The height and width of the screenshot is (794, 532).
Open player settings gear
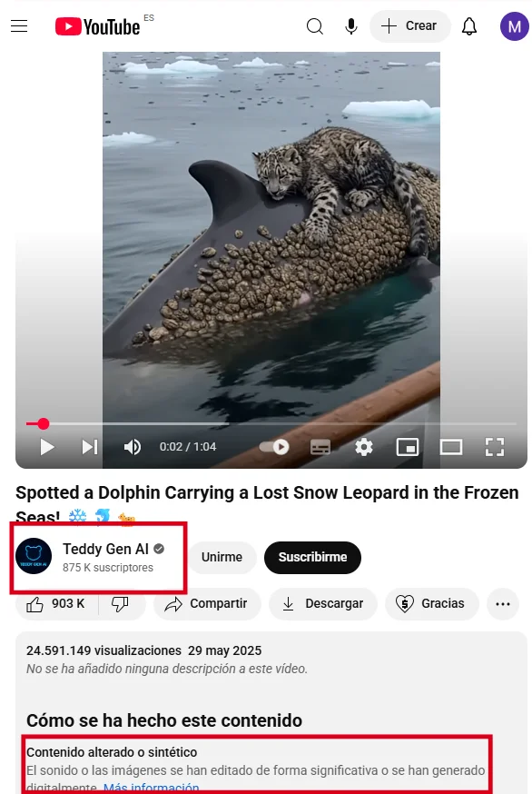tap(363, 447)
